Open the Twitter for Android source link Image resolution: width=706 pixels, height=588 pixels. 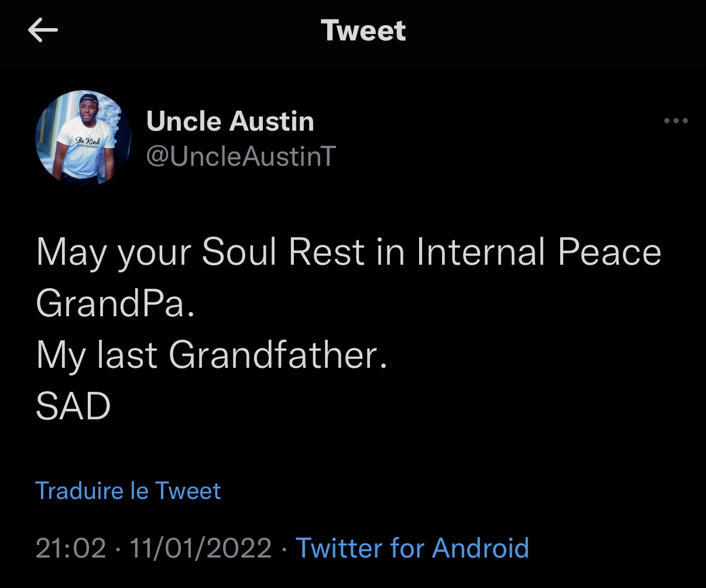click(412, 548)
